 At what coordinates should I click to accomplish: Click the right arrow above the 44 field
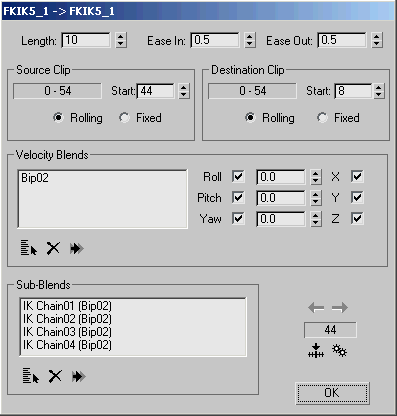click(340, 307)
